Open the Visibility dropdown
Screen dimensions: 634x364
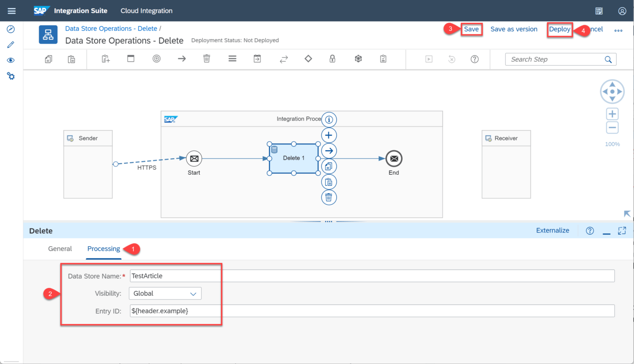tap(165, 293)
